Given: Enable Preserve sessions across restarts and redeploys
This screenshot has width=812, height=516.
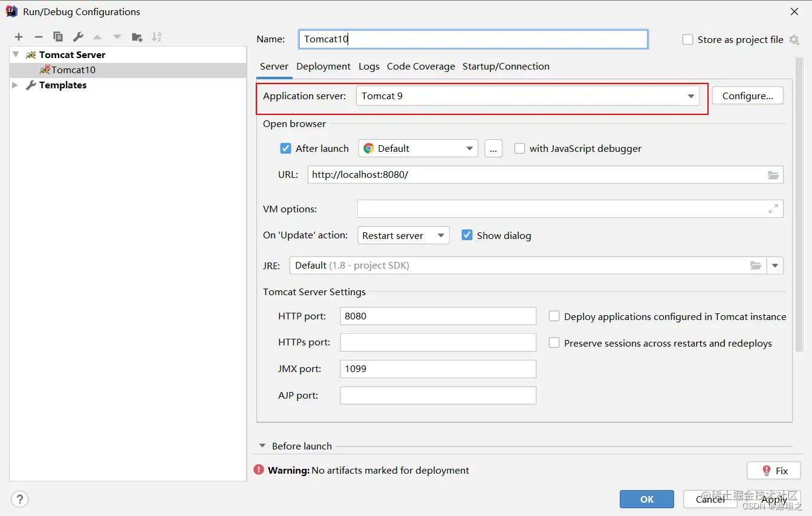Looking at the screenshot, I should click(554, 342).
